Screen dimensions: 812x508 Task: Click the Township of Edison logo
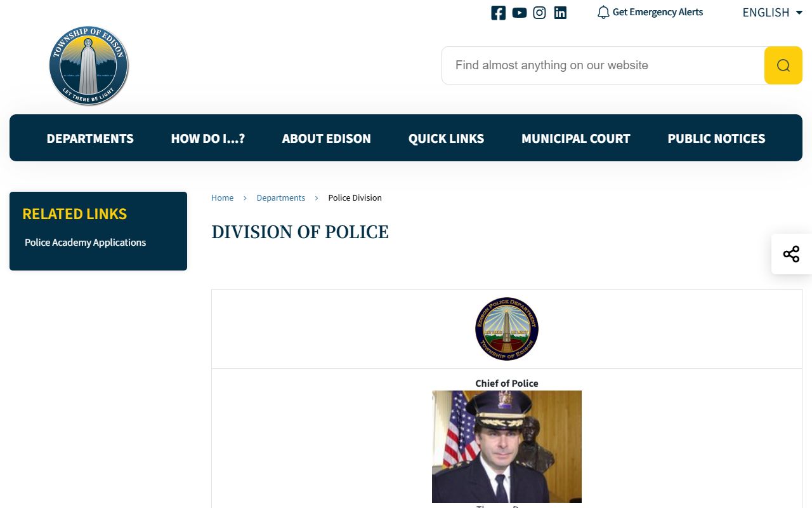point(89,65)
